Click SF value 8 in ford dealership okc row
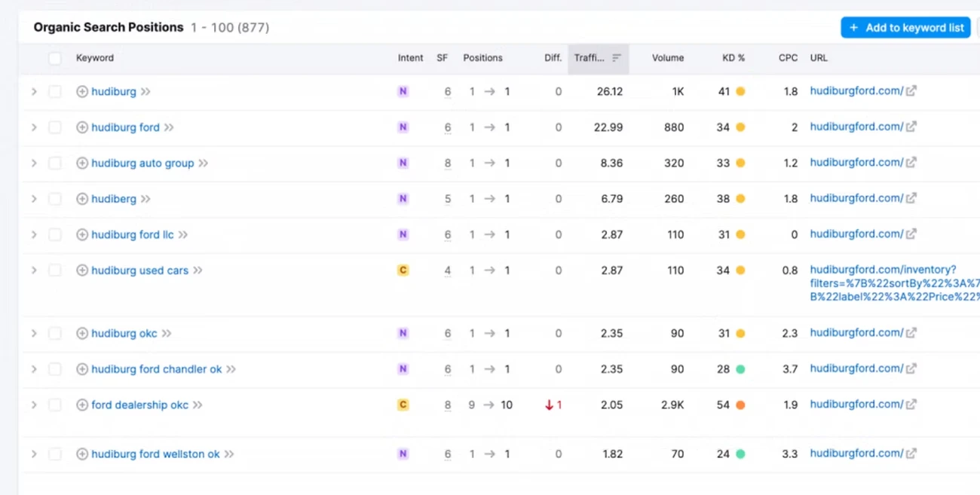Viewport: 980px width, 495px height. [x=448, y=405]
